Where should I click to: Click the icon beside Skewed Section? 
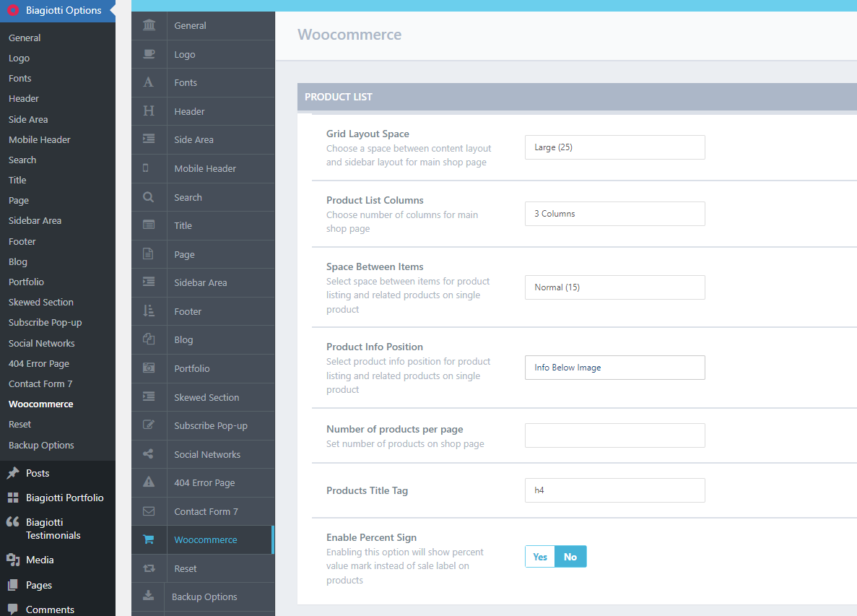(149, 396)
